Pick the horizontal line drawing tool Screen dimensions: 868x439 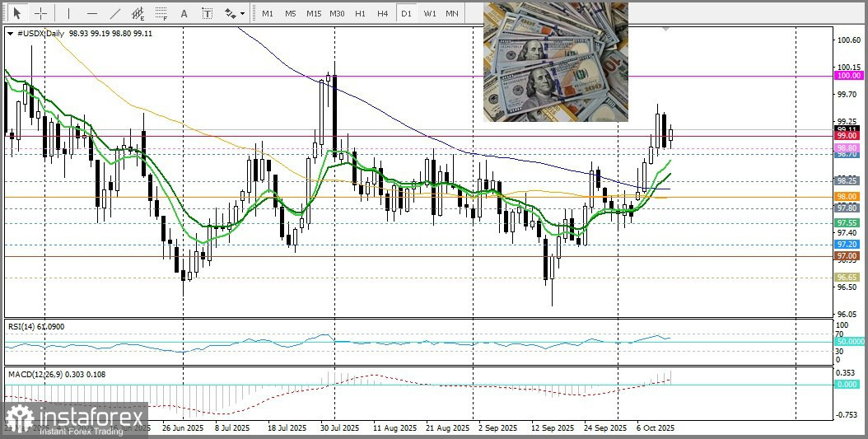92,12
